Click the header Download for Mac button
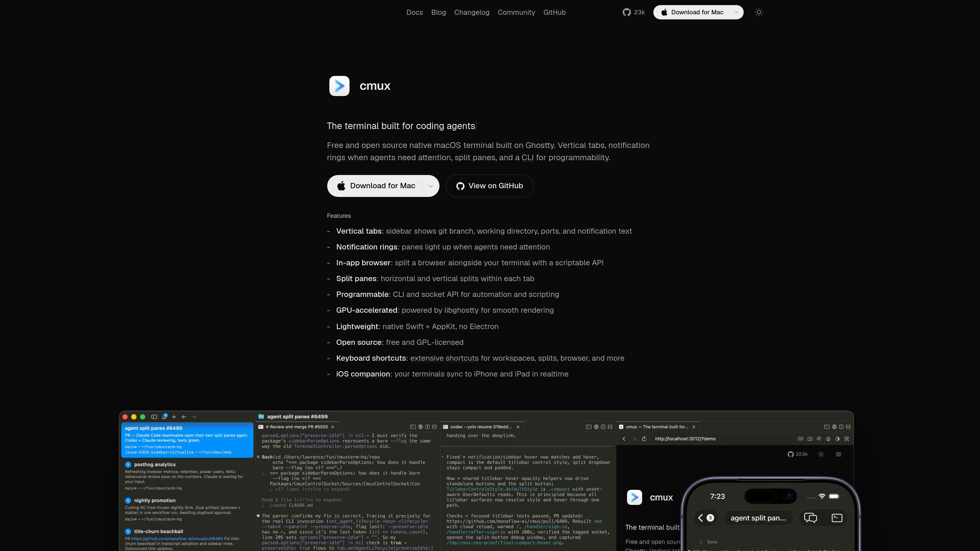 692,12
